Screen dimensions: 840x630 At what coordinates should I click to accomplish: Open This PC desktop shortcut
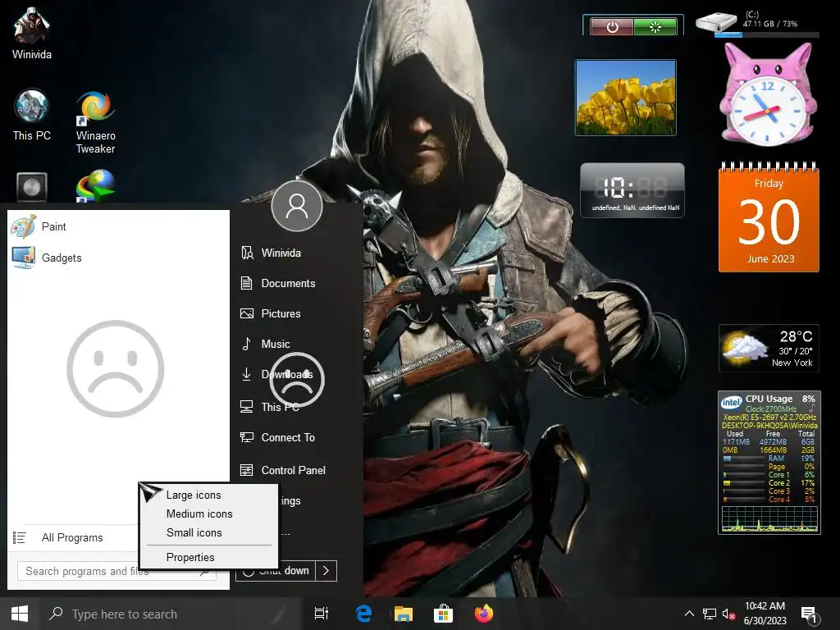32,115
